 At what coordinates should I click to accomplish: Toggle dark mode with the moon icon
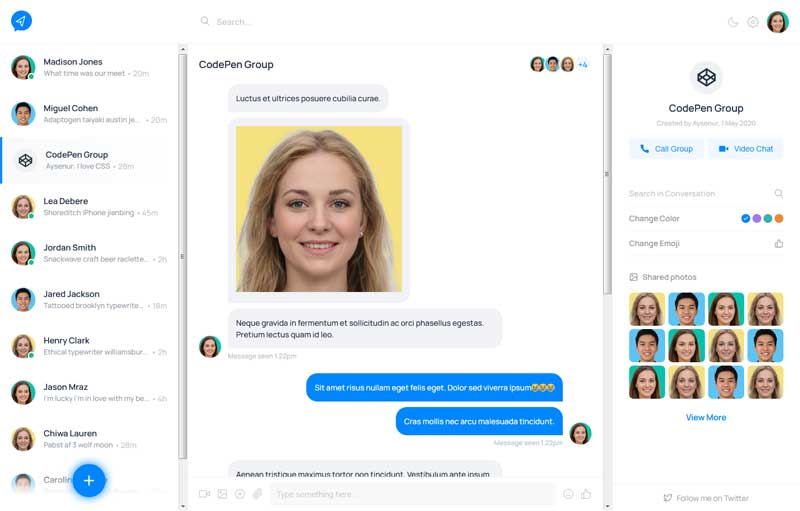coord(733,22)
